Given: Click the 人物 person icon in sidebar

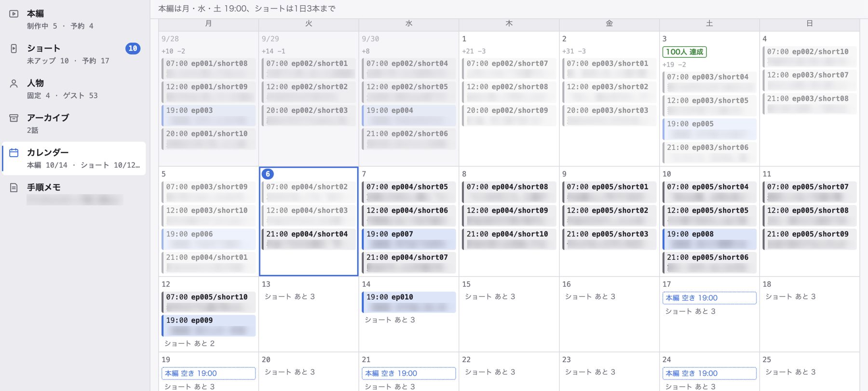Looking at the screenshot, I should 14,83.
